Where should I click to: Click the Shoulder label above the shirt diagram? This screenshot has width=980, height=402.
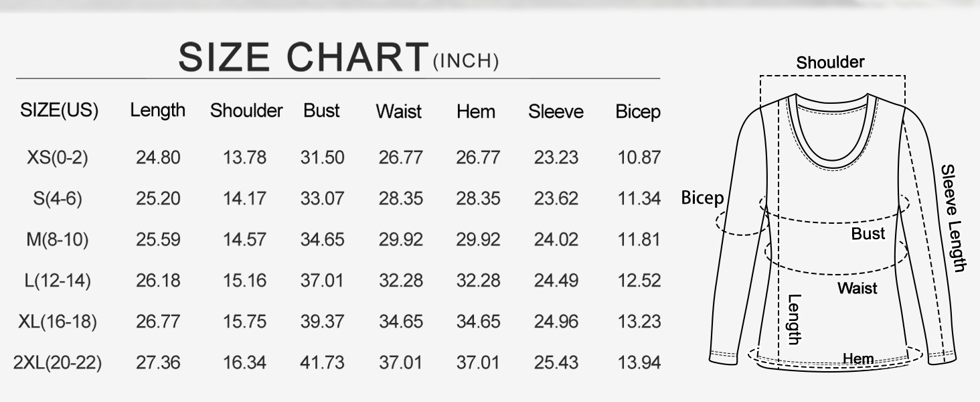click(x=830, y=63)
